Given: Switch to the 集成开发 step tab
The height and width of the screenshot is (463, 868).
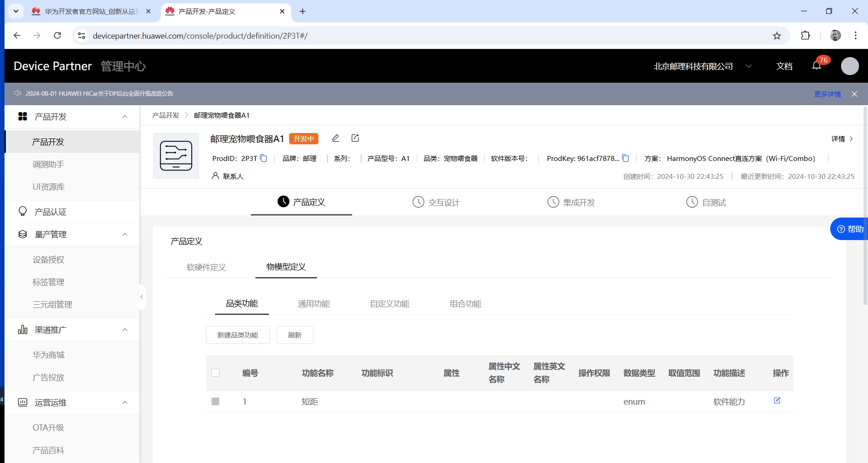Looking at the screenshot, I should [x=571, y=202].
